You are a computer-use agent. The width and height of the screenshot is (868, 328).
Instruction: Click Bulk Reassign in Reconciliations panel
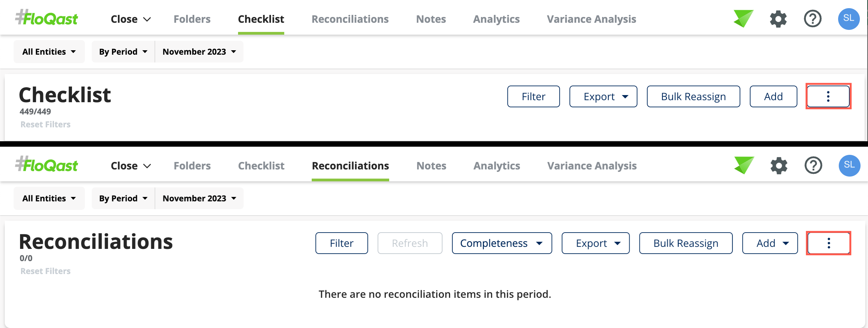coord(686,243)
